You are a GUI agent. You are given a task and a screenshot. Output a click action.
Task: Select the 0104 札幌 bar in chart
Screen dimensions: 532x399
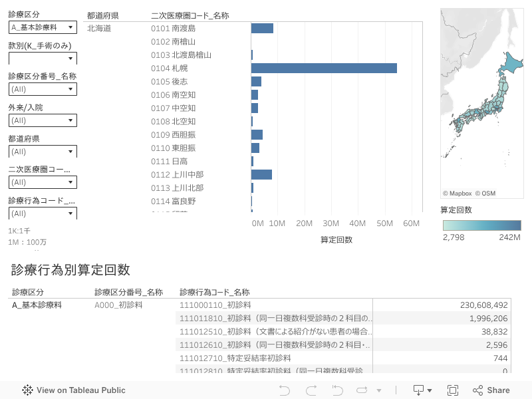324,68
